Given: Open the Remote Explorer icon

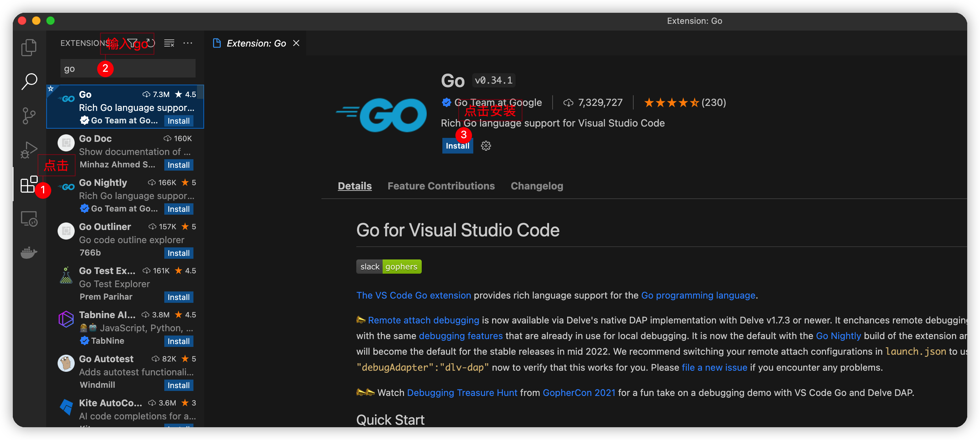Looking at the screenshot, I should pos(28,219).
